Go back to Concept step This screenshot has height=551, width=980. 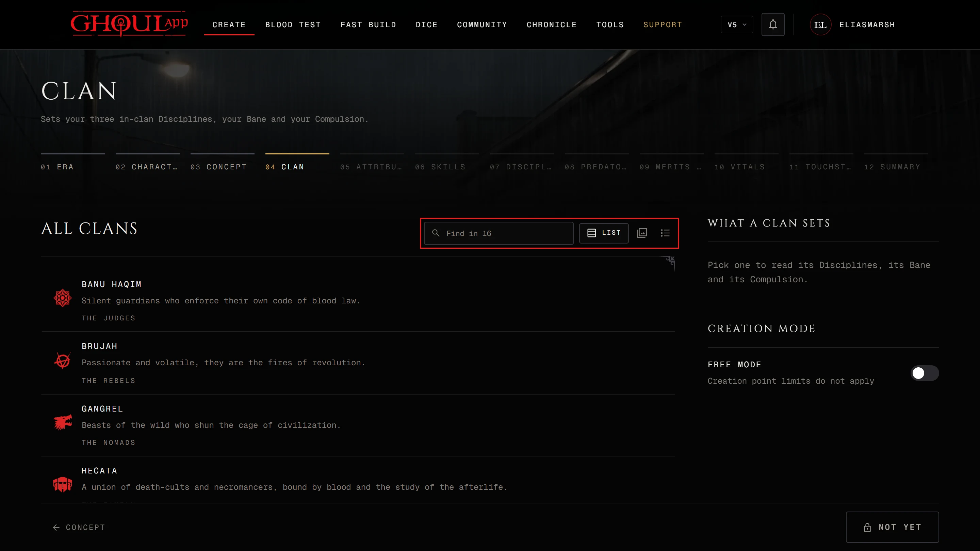pos(78,527)
